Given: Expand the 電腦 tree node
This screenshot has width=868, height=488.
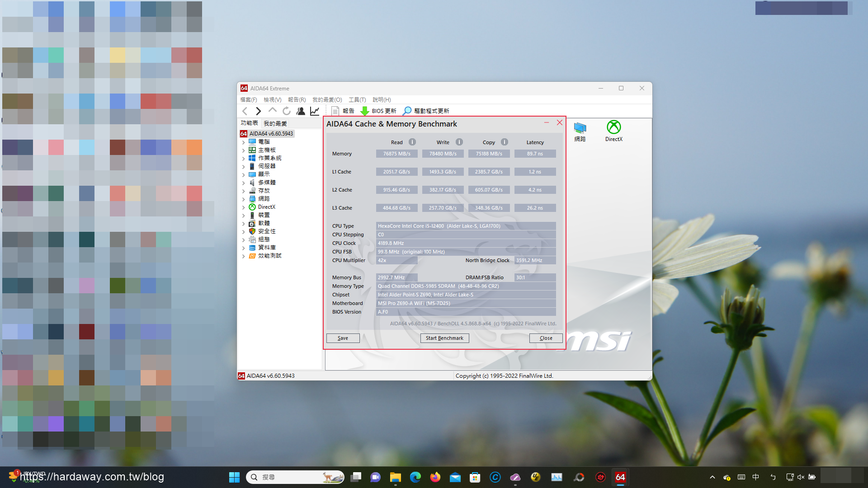Looking at the screenshot, I should [x=243, y=142].
